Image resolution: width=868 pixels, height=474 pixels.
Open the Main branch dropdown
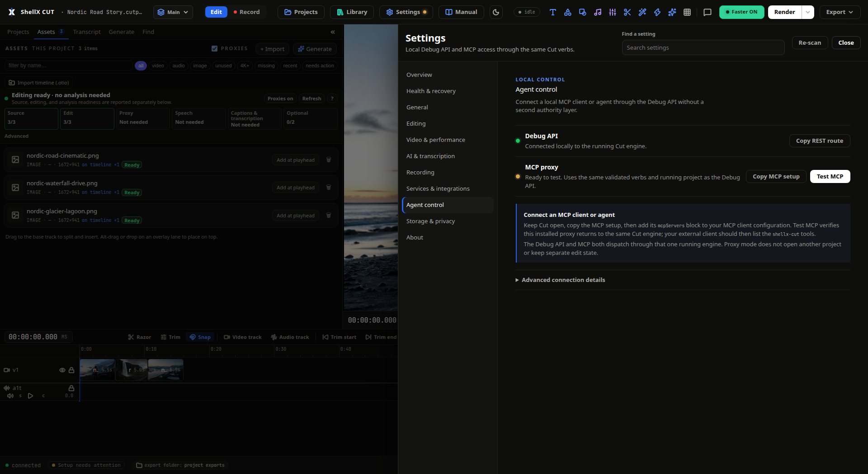tap(173, 12)
